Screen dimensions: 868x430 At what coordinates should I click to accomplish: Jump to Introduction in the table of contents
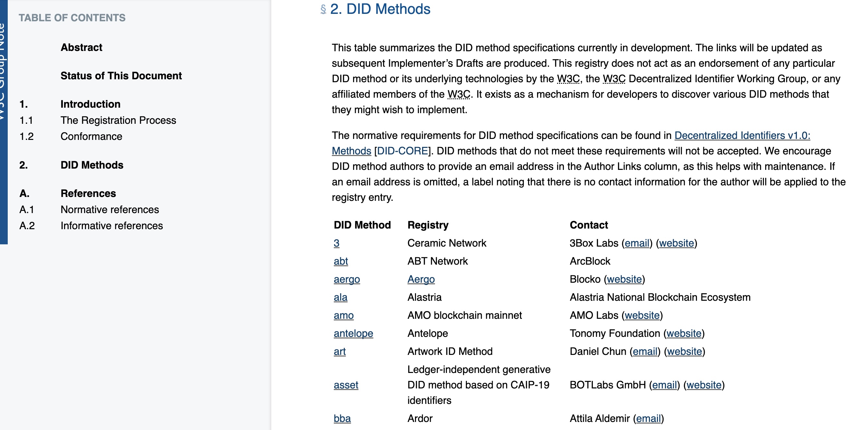[90, 104]
